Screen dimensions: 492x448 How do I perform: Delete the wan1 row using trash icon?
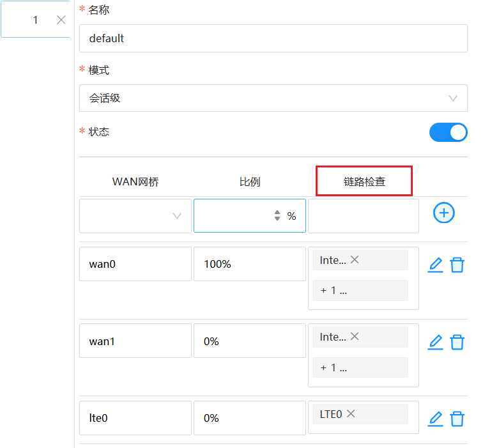click(457, 342)
